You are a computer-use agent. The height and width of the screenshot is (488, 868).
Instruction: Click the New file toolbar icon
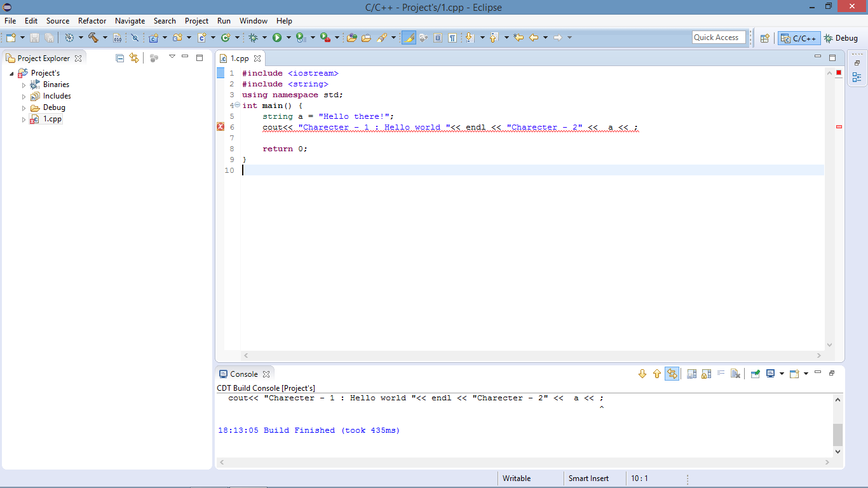(11, 37)
